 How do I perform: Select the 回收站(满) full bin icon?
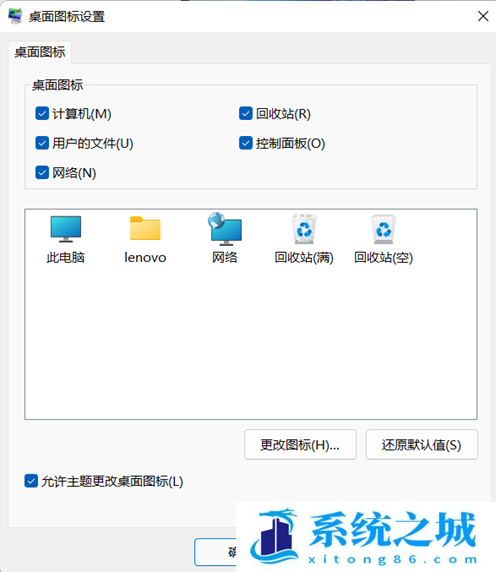point(304,229)
